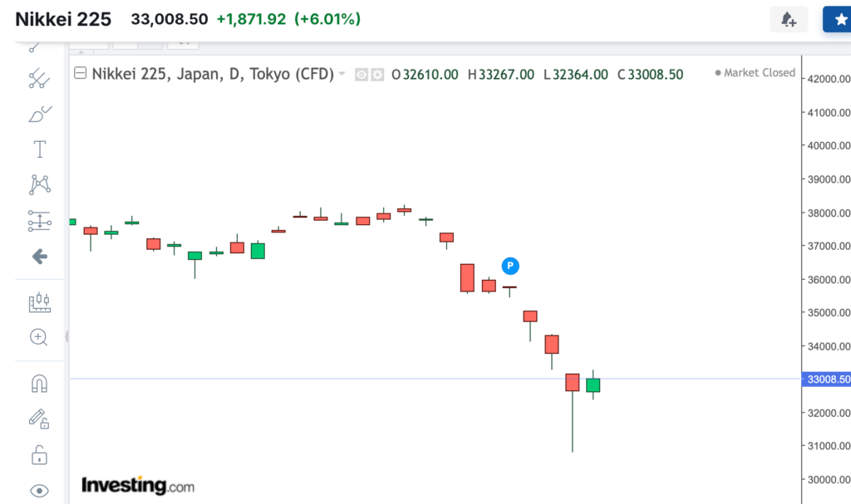Image resolution: width=851 pixels, height=504 pixels.
Task: Select the prediction and measurement tool
Action: pos(39,221)
